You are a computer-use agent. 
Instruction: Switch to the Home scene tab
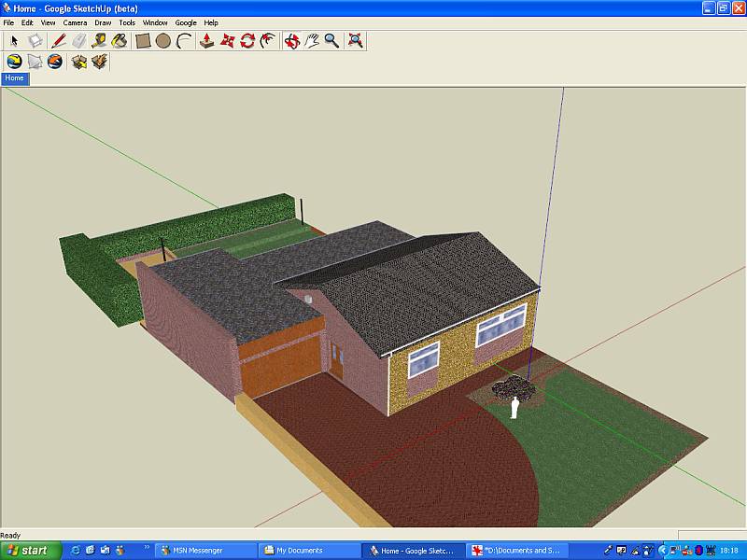15,78
